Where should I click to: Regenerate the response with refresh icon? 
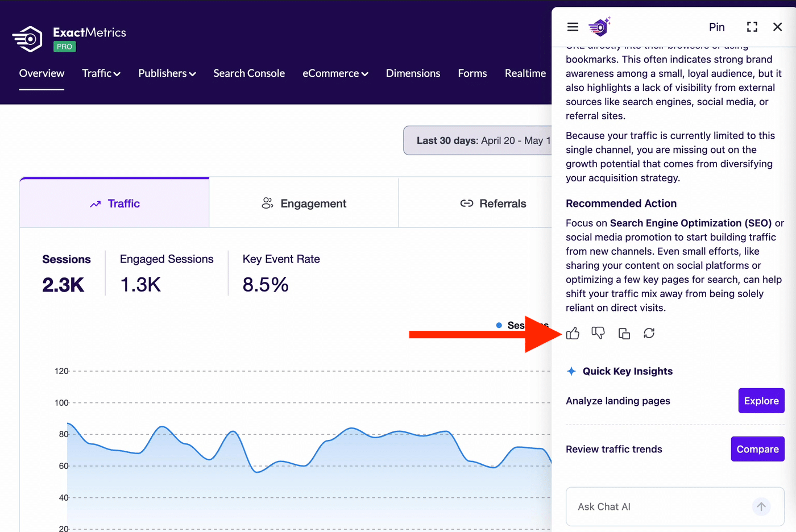click(x=649, y=333)
